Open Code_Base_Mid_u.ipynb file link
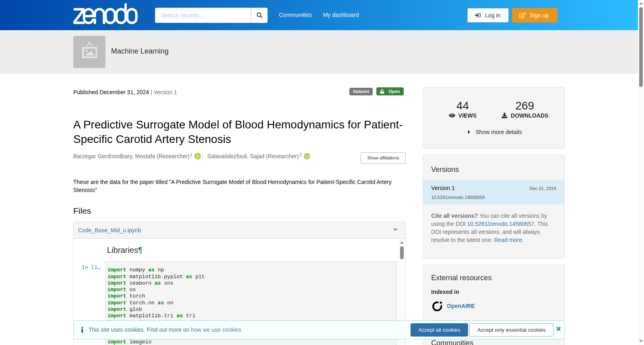Viewport: 644px width, 345px height. pos(109,230)
